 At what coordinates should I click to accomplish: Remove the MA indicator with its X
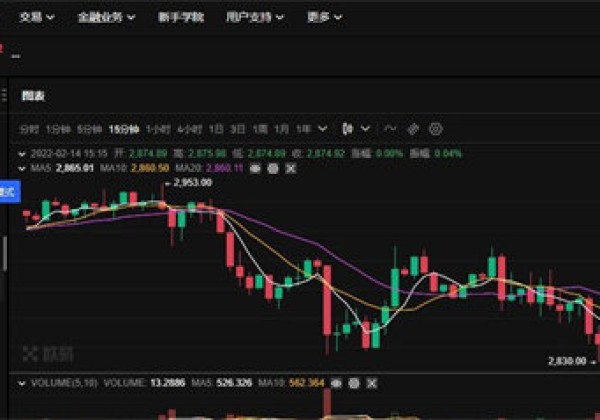pos(291,168)
